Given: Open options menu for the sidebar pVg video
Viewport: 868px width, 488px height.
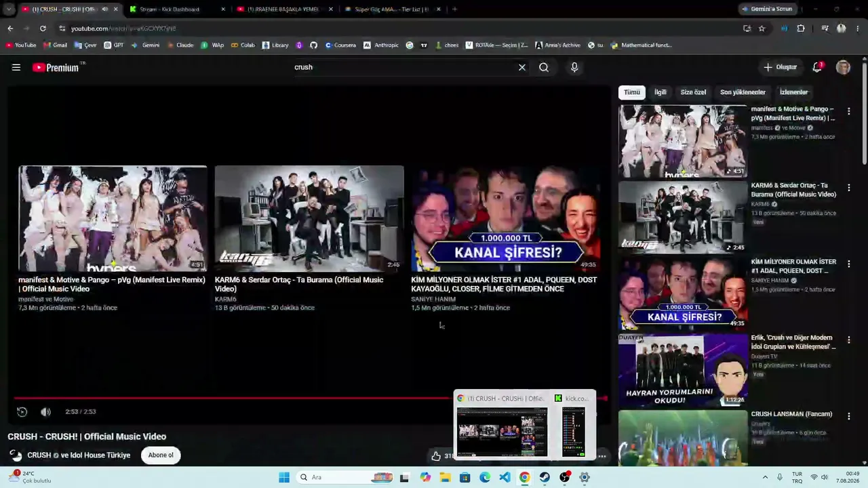Looking at the screenshot, I should pos(848,111).
